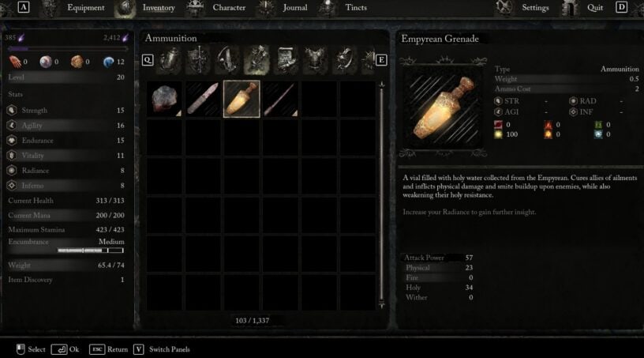
Task: Select the ring accessories category icon
Action: (x=344, y=60)
